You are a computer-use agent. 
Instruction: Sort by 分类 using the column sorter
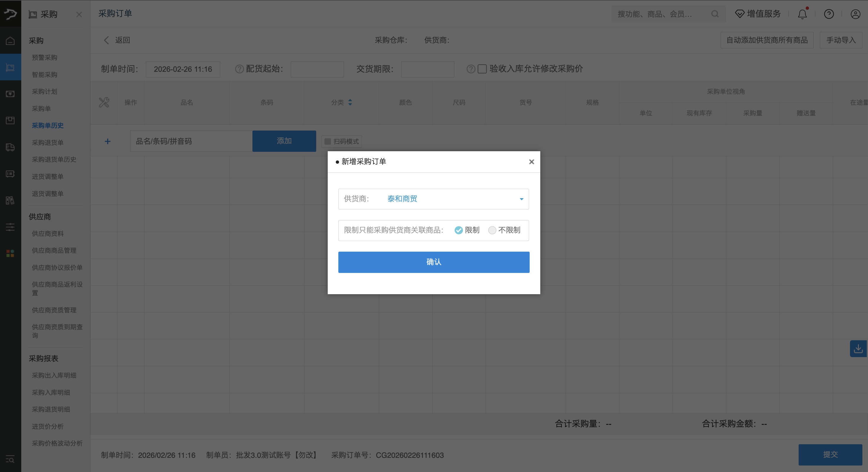click(350, 102)
